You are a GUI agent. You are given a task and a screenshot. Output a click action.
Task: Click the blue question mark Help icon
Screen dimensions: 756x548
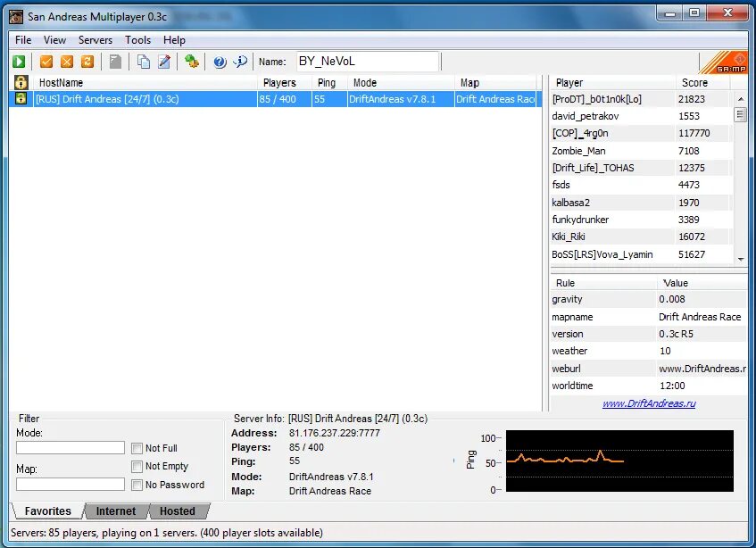tap(220, 62)
